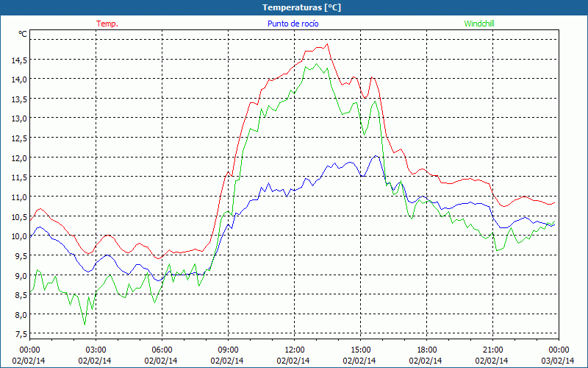Viewport: 588px width, 368px height.
Task: Click the green Windchill legend label
Action: (479, 24)
